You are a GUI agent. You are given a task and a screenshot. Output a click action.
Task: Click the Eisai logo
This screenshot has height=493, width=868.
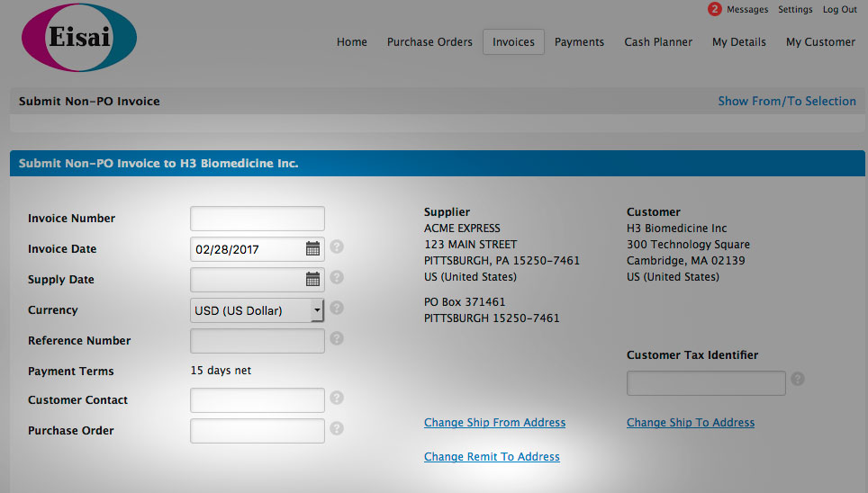click(x=79, y=38)
